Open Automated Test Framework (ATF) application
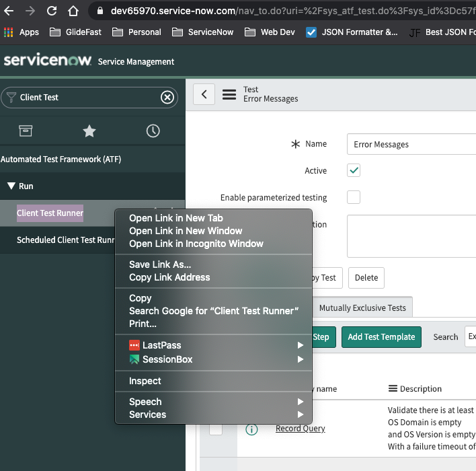476x471 pixels. (61, 159)
